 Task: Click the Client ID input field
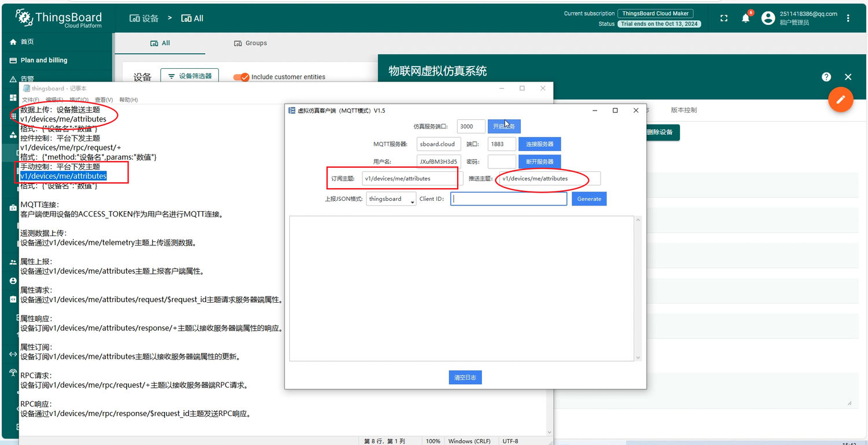click(x=509, y=199)
